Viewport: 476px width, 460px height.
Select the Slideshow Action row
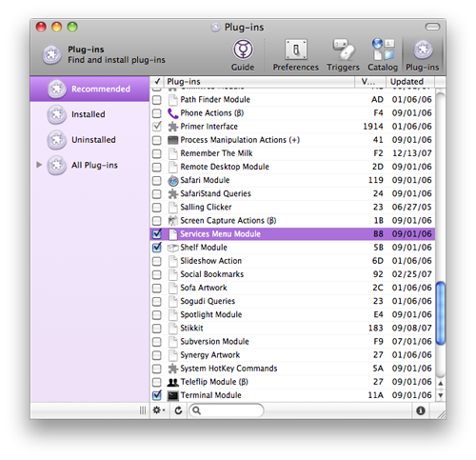click(x=292, y=261)
